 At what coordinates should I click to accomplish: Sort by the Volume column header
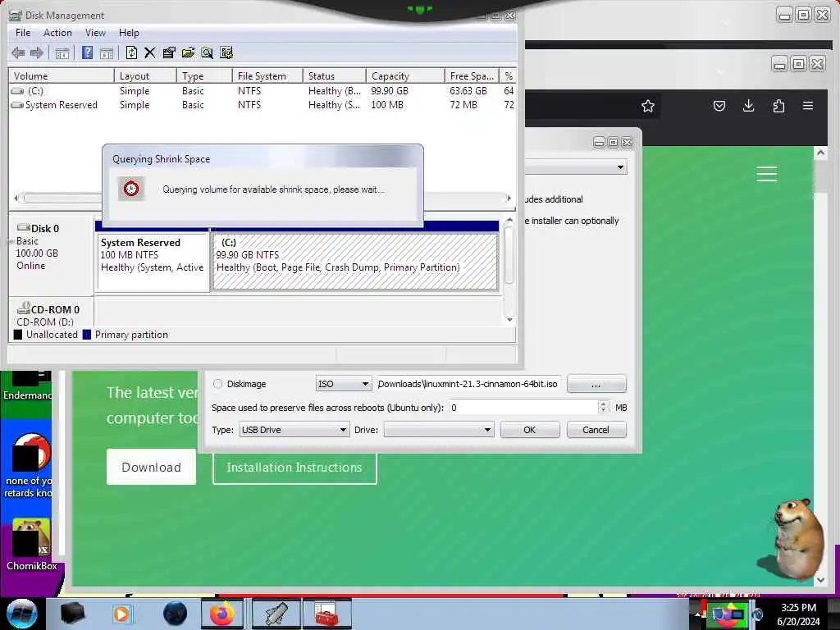[61, 76]
